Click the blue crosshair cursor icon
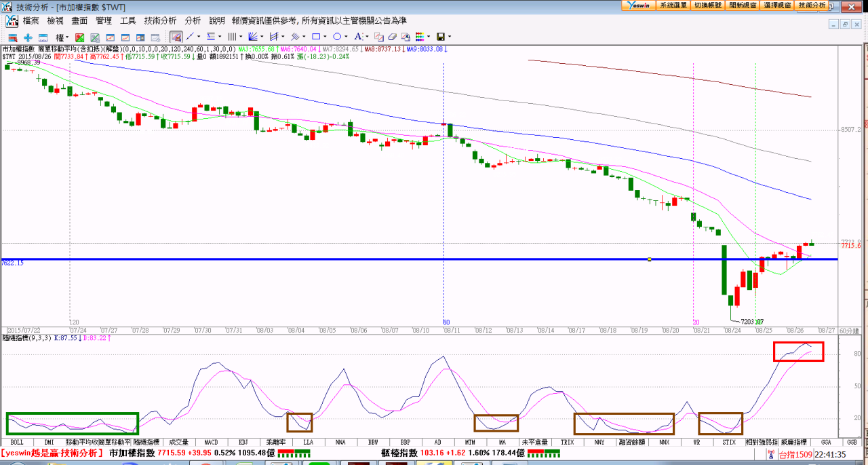Screen dimensions: 868x465 28,37
